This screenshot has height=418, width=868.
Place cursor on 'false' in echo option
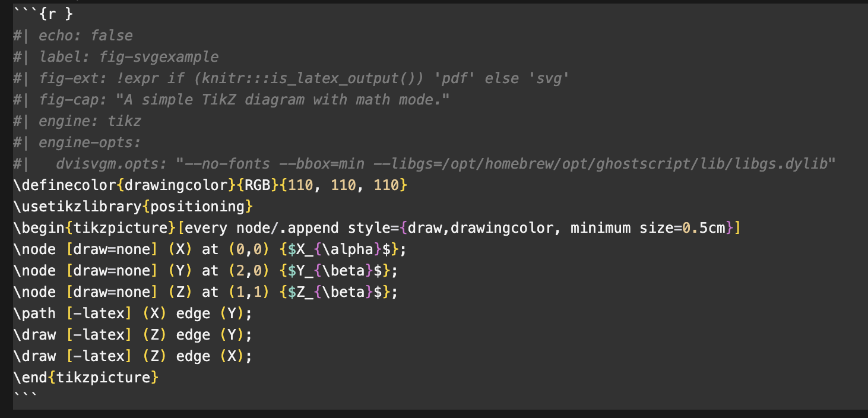(x=112, y=36)
